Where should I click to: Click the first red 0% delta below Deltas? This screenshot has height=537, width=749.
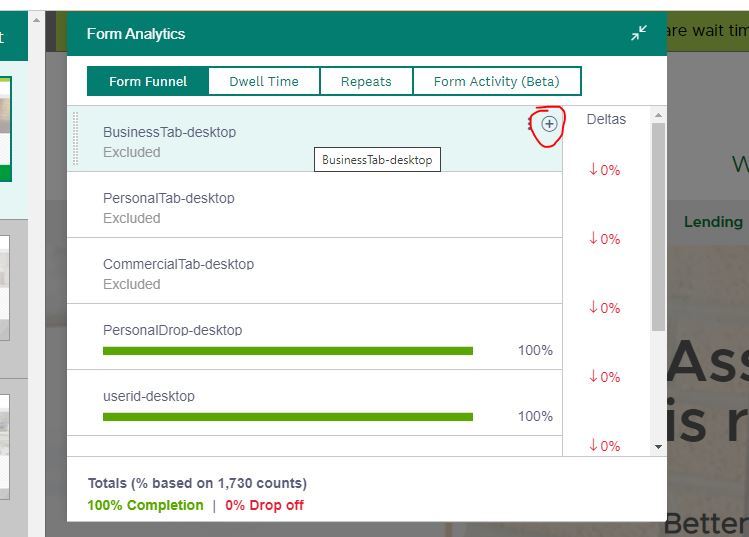pos(604,170)
